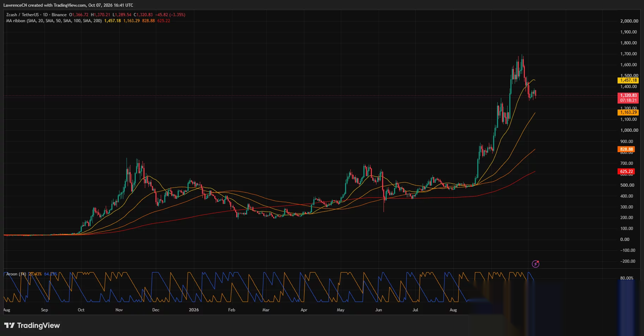Click the Aug label near chart's right side
This screenshot has width=644, height=336.
click(x=453, y=310)
